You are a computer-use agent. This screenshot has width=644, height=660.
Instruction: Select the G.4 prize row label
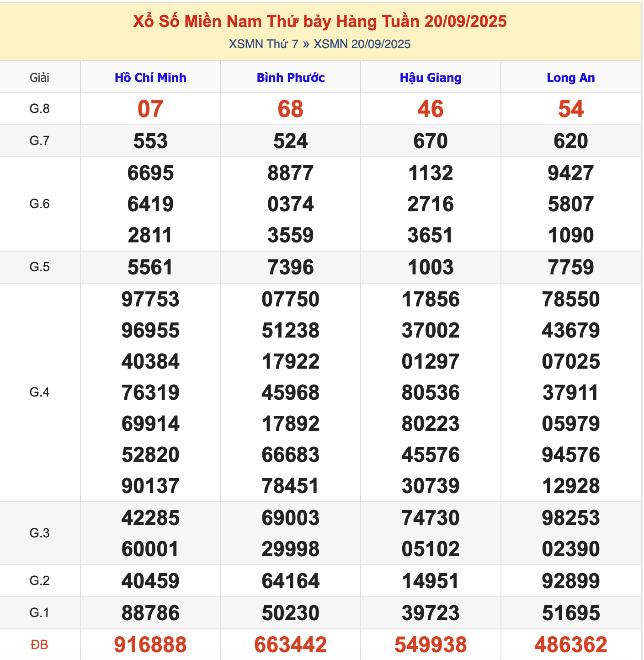pos(40,392)
